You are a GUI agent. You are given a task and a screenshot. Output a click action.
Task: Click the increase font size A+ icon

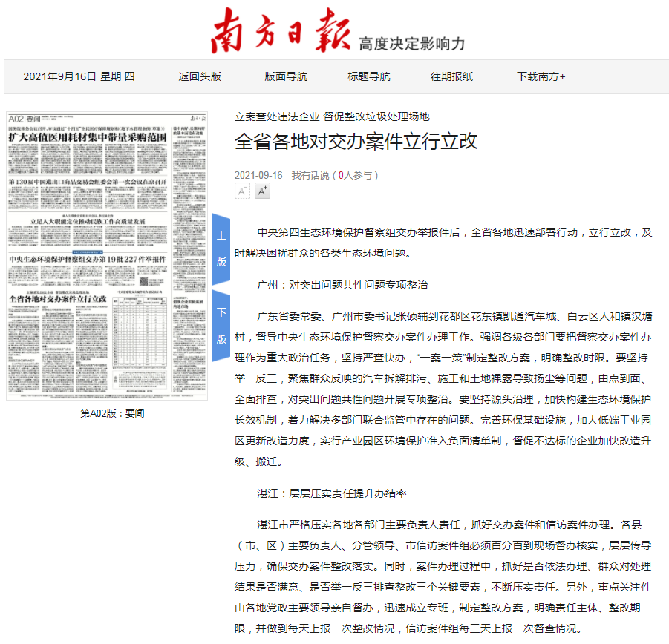[x=262, y=191]
